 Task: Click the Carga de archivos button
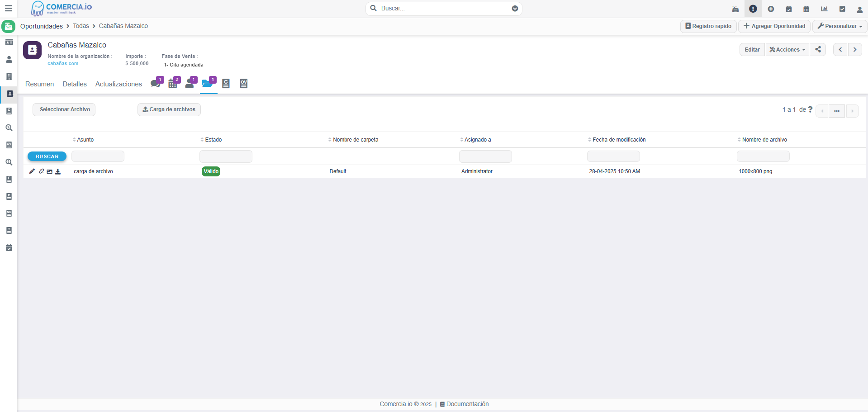(x=169, y=109)
